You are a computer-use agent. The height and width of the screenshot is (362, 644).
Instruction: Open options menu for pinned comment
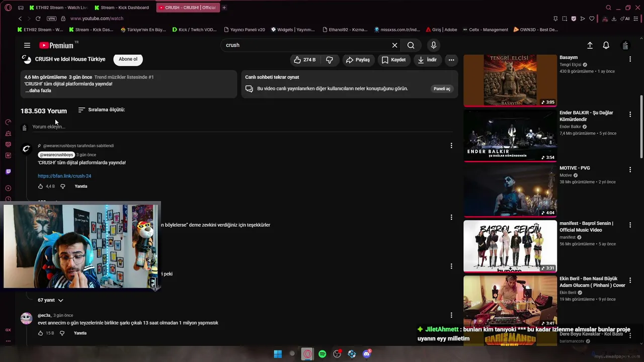coord(451,146)
